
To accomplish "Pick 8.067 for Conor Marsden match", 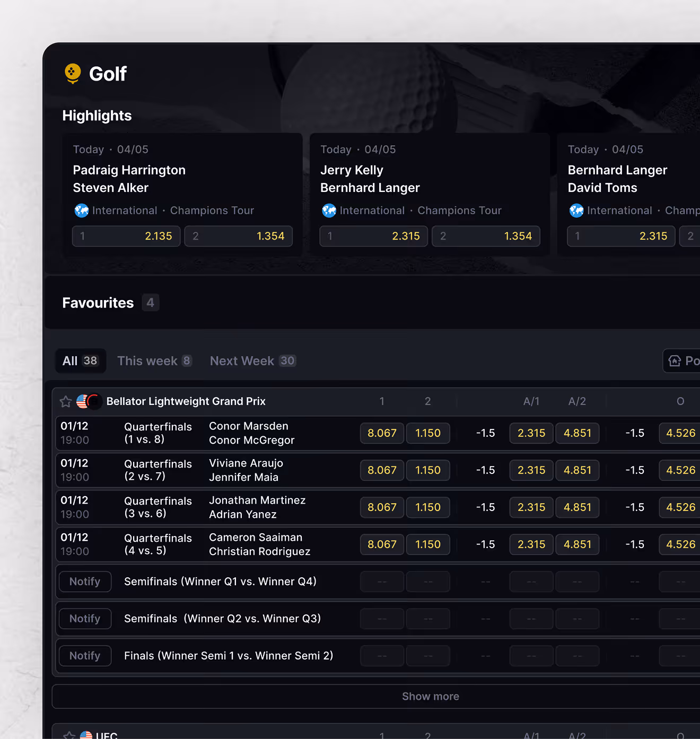I will (x=382, y=433).
